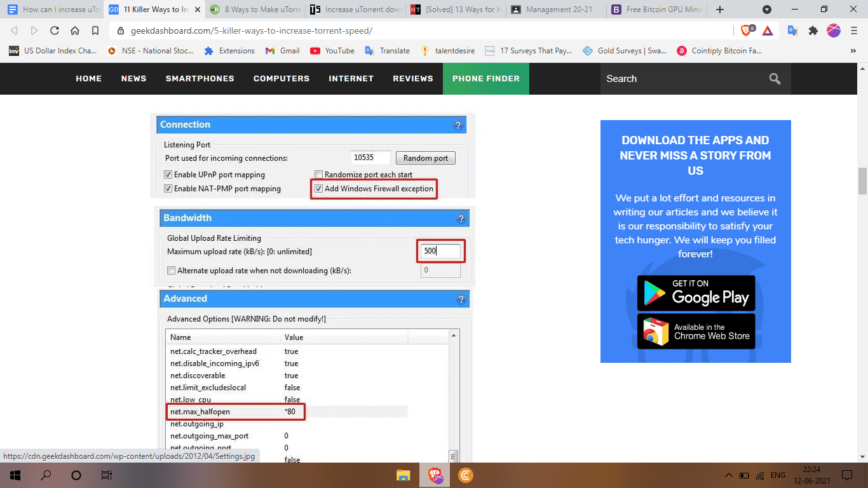868x488 pixels.
Task: Open the Gmail bookmark
Action: coord(282,51)
